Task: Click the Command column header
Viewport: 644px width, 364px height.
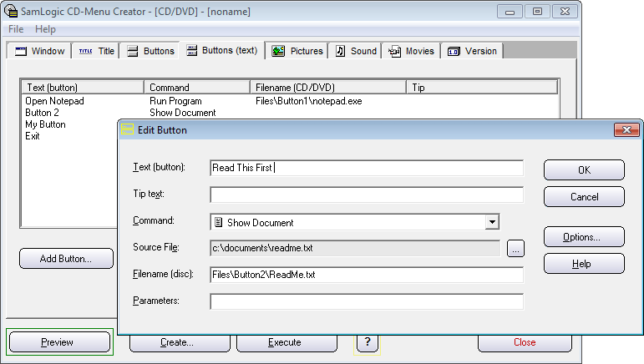Action: pos(197,88)
